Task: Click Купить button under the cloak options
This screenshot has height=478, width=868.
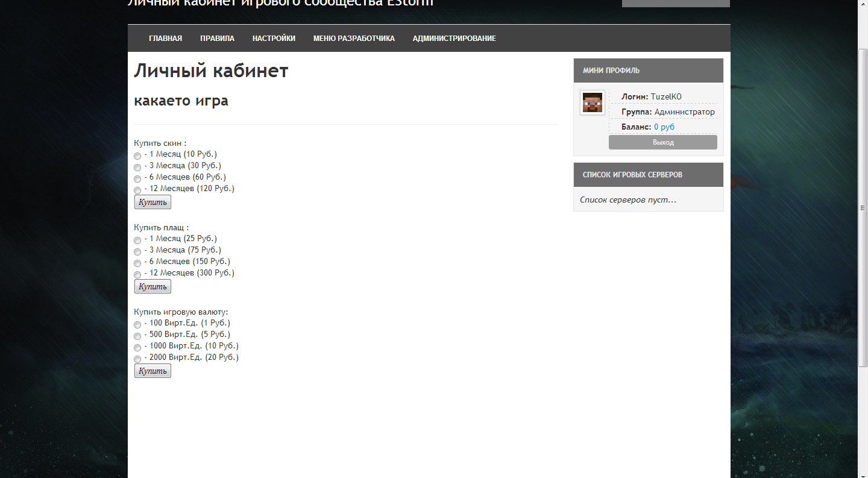Action: click(x=153, y=286)
